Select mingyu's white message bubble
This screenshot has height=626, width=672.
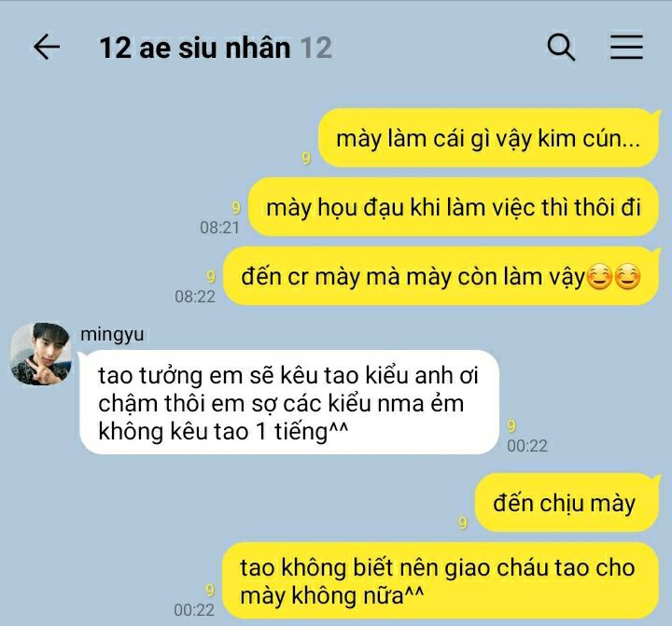289,402
